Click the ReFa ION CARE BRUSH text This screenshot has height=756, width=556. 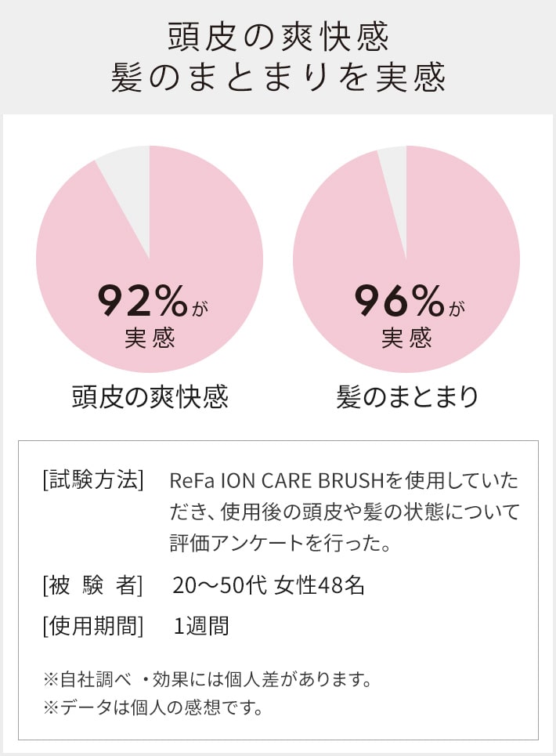click(x=276, y=481)
